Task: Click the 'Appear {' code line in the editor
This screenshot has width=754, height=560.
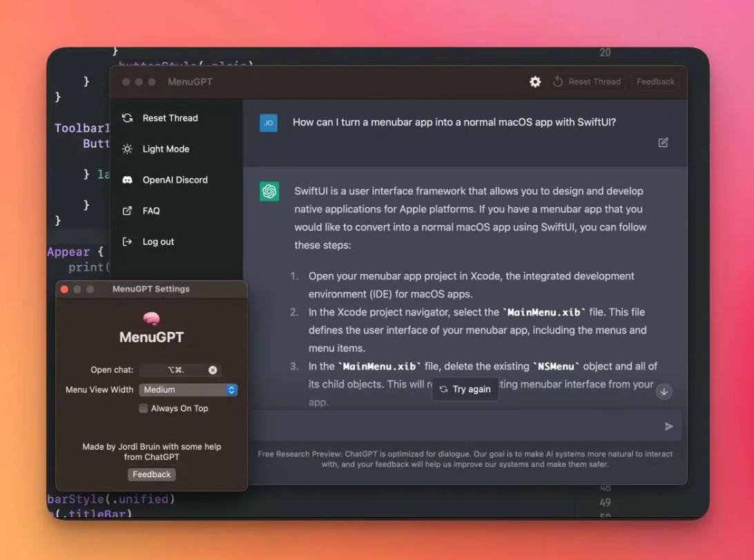Action: (75, 252)
